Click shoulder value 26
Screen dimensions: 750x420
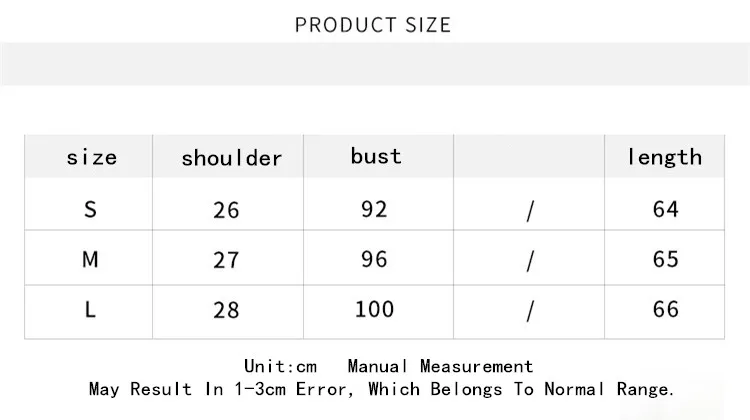(226, 210)
